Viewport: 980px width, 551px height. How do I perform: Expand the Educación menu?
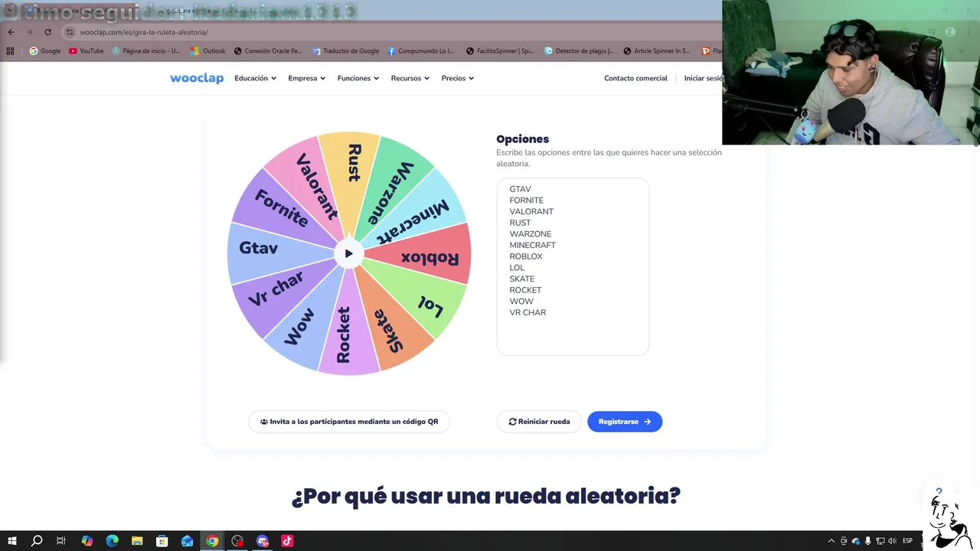(255, 78)
